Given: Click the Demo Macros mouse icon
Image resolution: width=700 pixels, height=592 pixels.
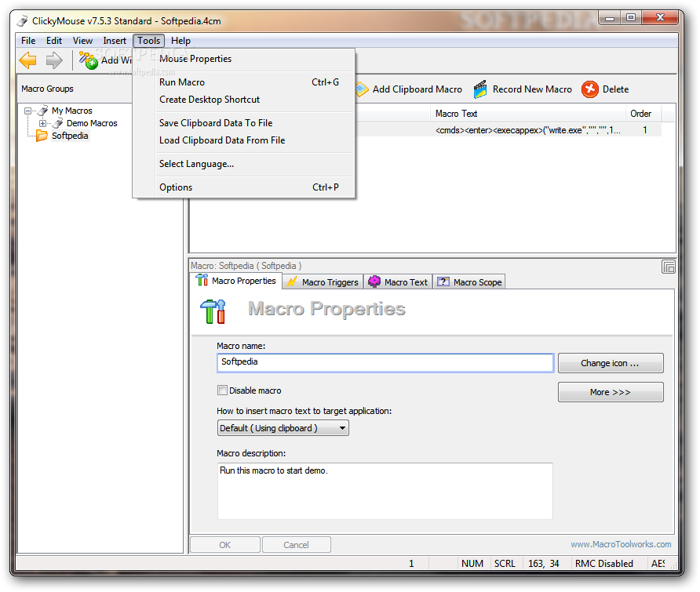Looking at the screenshot, I should tap(57, 123).
